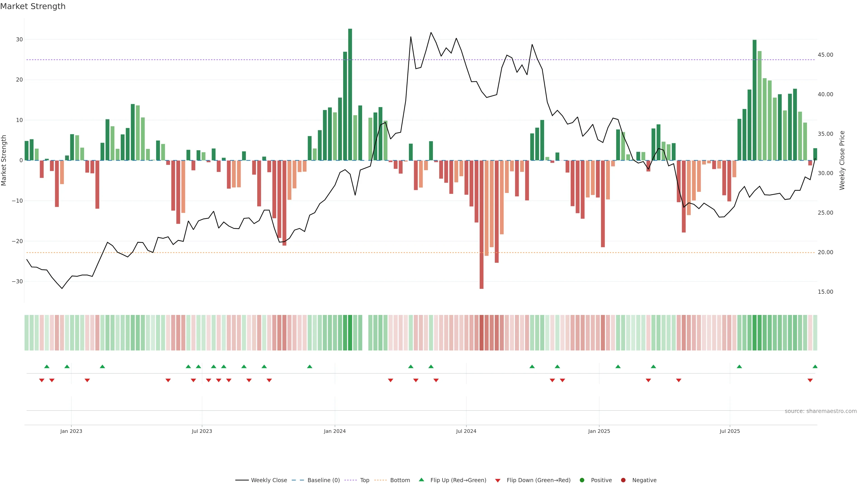The height and width of the screenshot is (488, 868).
Task: Click the Jul 2025 x-axis label
Action: pyautogui.click(x=729, y=431)
